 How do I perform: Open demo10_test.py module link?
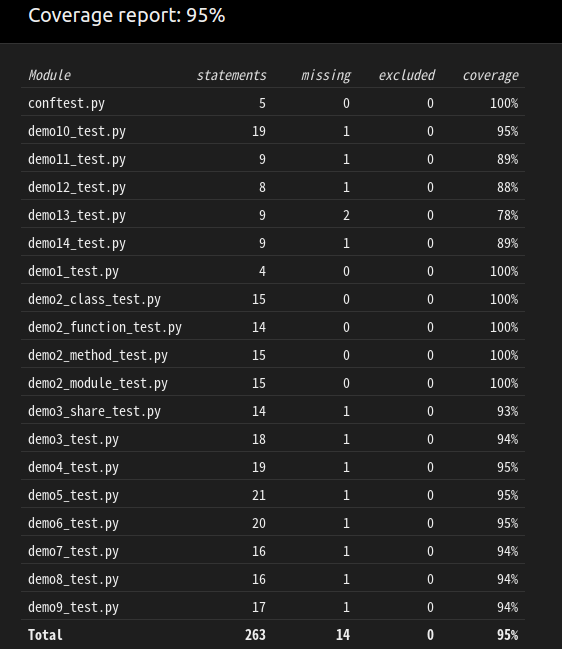click(77, 131)
